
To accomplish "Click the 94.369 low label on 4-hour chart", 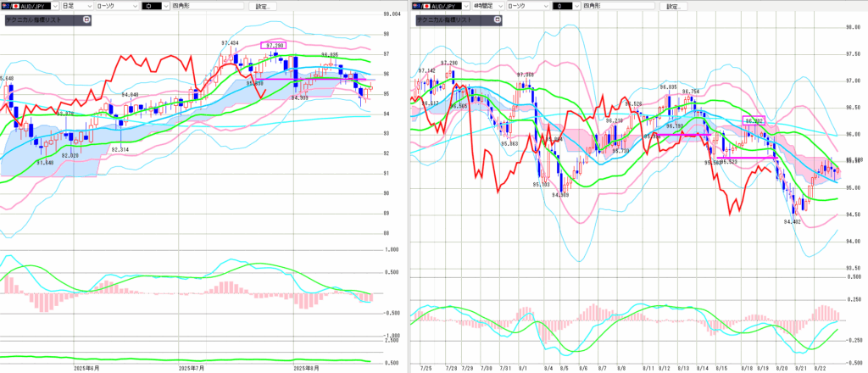I will (561, 195).
